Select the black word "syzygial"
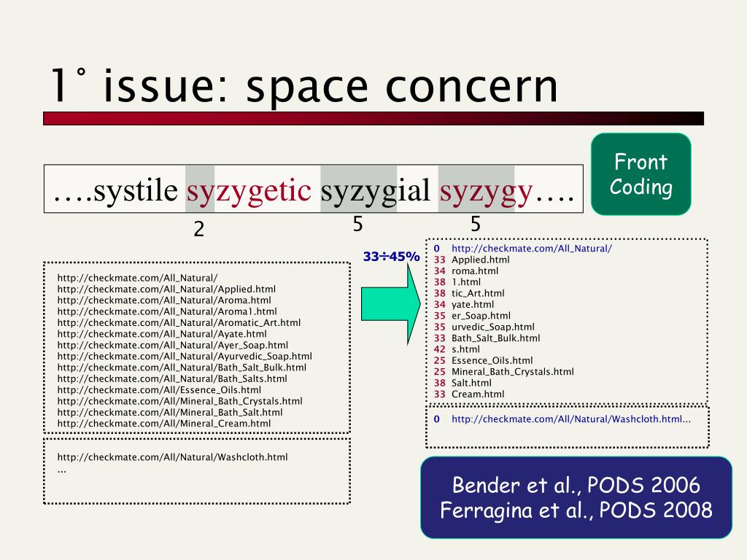Image resolution: width=747 pixels, height=560 pixels. click(376, 192)
